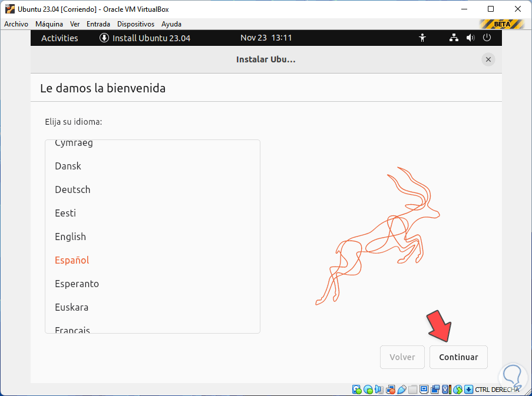Viewport: 532px width, 396px height.
Task: Click the CTRL DERECHA host key label
Action: (497, 390)
